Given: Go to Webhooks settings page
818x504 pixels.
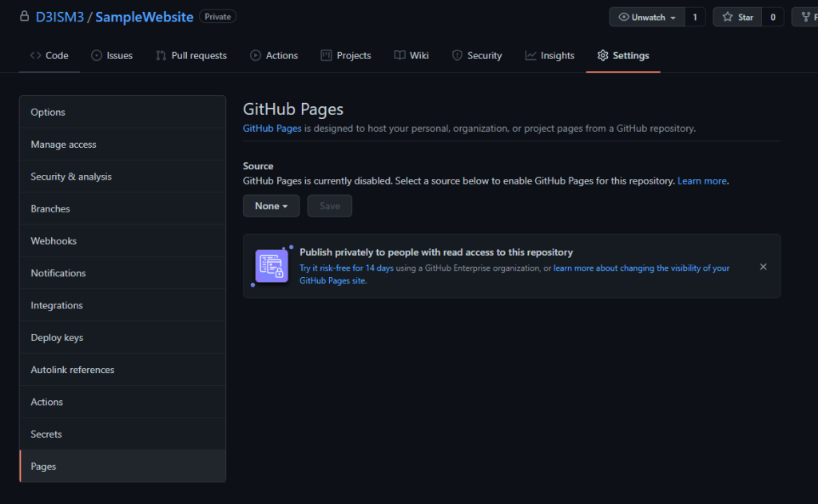Looking at the screenshot, I should pos(54,241).
